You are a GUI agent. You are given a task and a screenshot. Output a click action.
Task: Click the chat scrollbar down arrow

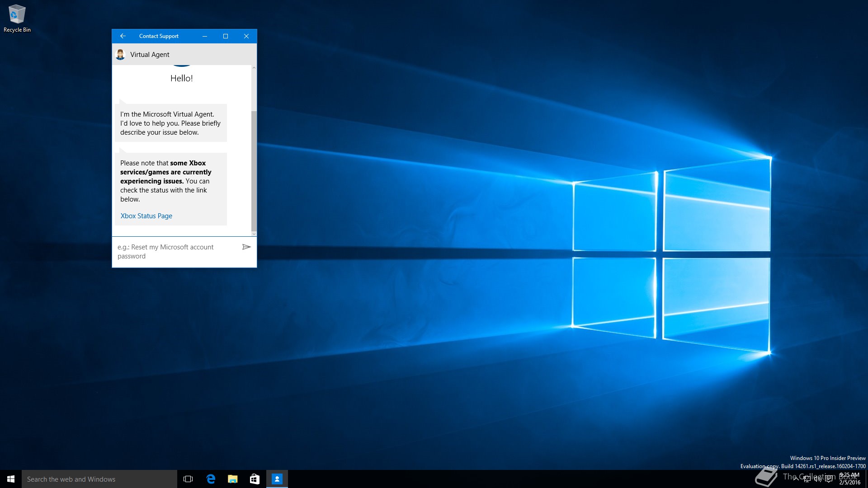click(254, 234)
